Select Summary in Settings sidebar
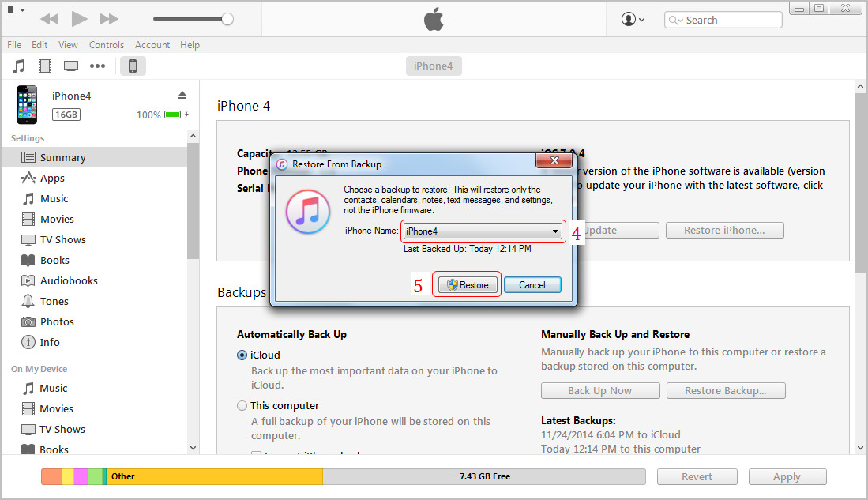868x500 pixels. click(x=94, y=157)
